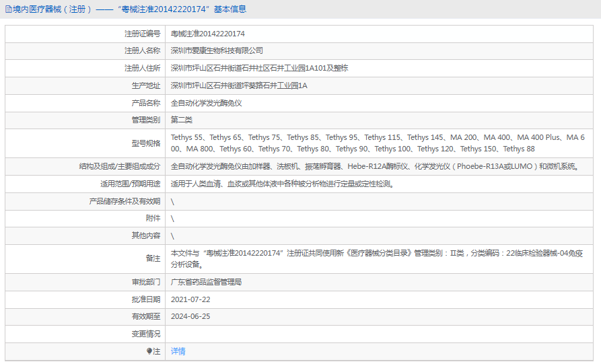This screenshot has height=364, width=601.
Task: Select registration number value 粤械注准20142220174
Action: (208, 34)
